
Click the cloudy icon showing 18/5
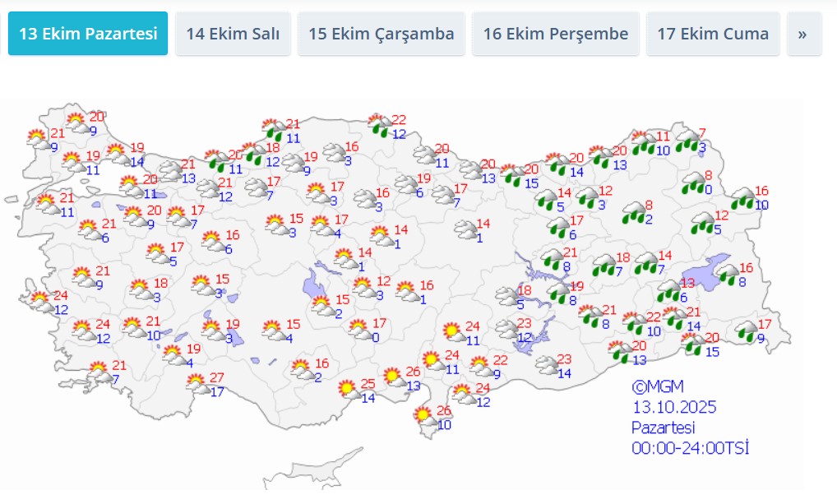504,297
